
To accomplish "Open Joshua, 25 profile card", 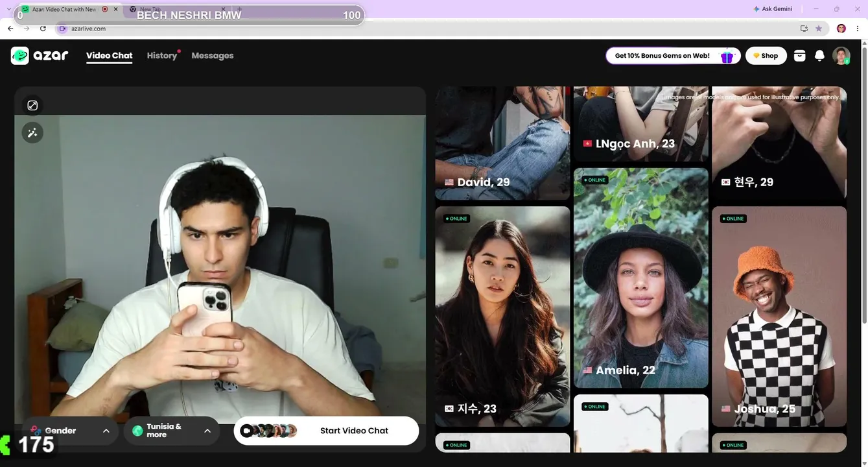I will 779,317.
